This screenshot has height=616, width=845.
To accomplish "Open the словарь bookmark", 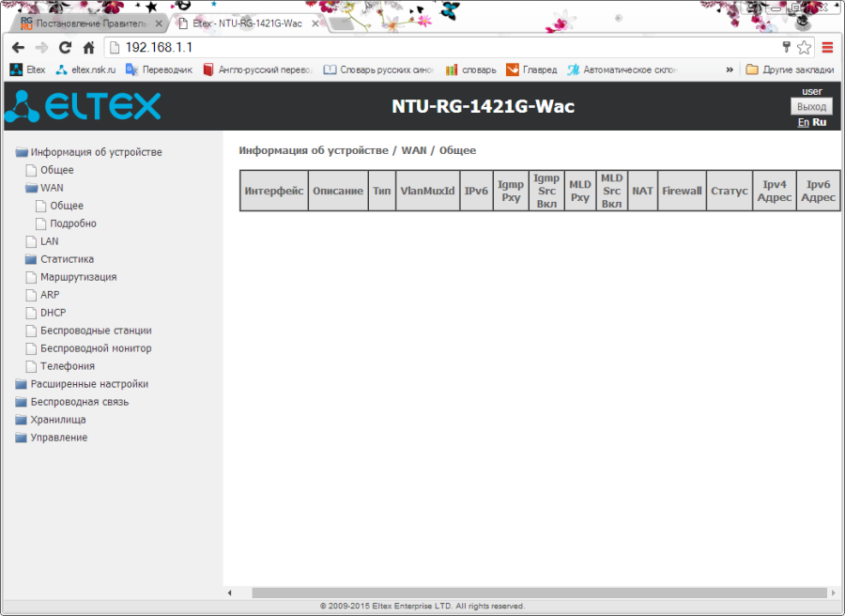I will [471, 69].
